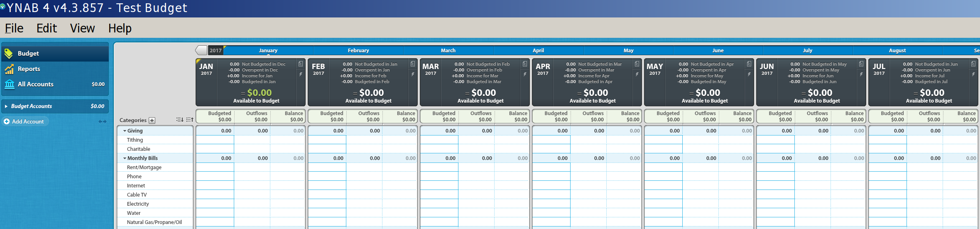Screen dimensions: 980x229
Task: Open the Help menu
Action: pyautogui.click(x=120, y=28)
